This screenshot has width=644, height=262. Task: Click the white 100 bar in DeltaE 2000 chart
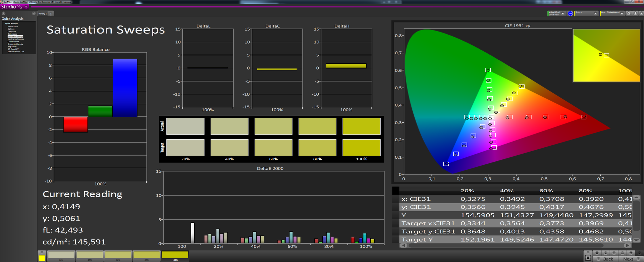click(193, 233)
